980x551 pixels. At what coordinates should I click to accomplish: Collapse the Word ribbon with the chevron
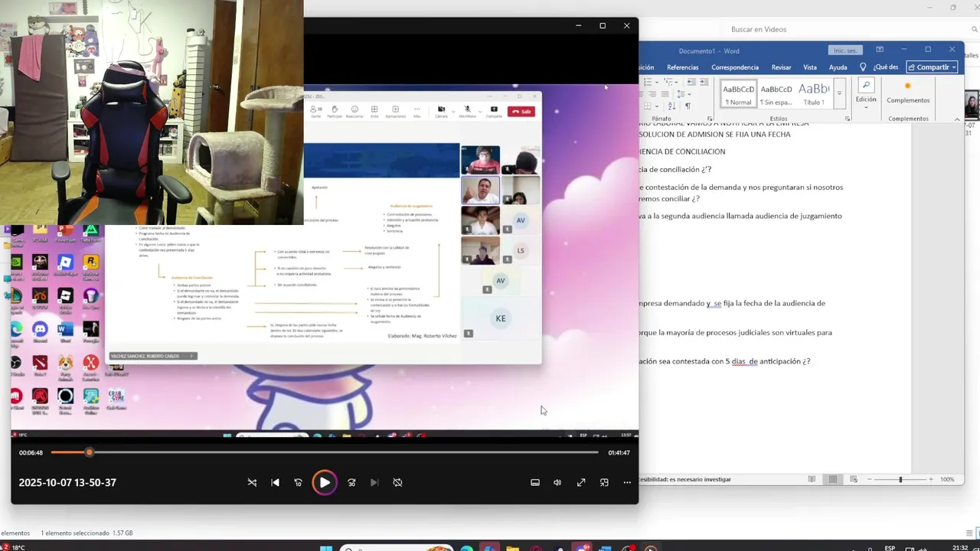(957, 119)
